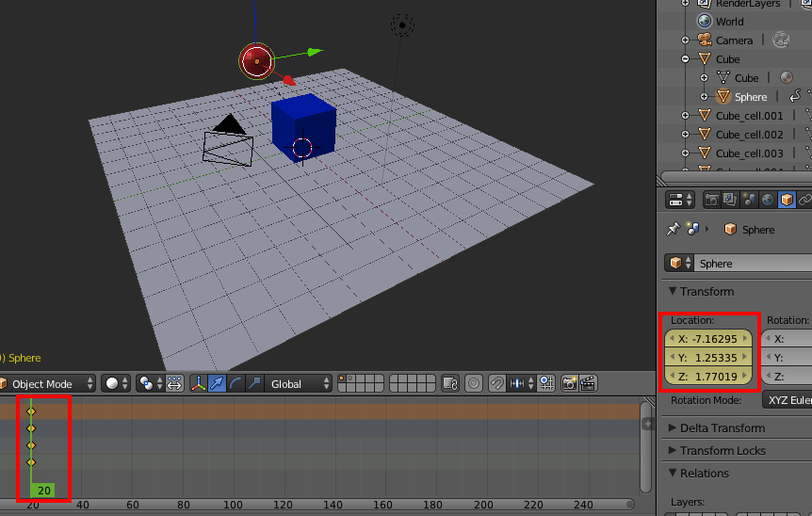
Task: Expand the Cube mesh data entry
Action: coord(704,77)
